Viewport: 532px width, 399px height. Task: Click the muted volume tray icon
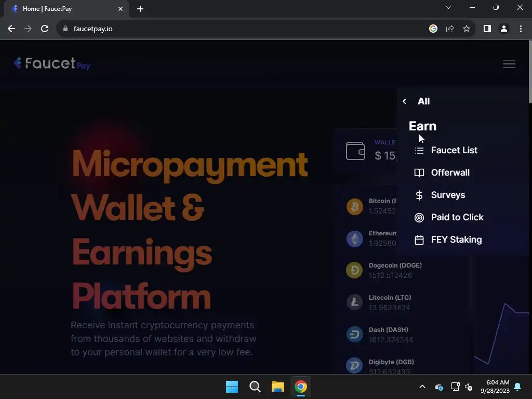point(469,387)
